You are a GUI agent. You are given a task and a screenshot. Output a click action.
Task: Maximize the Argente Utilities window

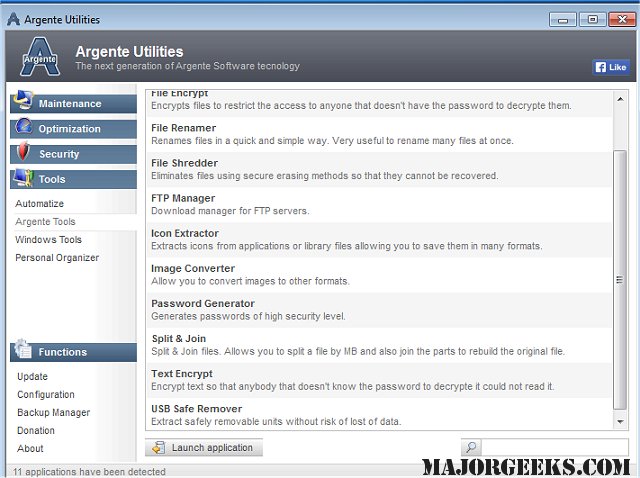592,19
